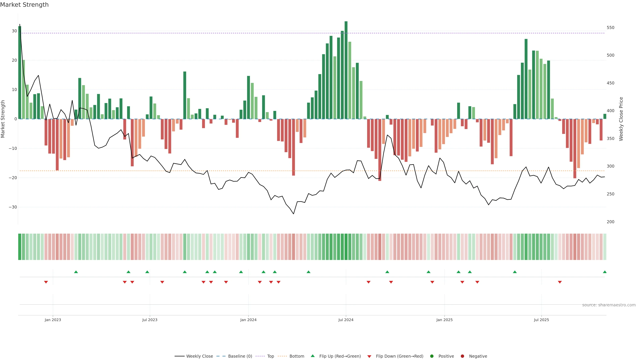Toggle the Top dotted line legend
Screen dimensions: 644x362
point(270,356)
